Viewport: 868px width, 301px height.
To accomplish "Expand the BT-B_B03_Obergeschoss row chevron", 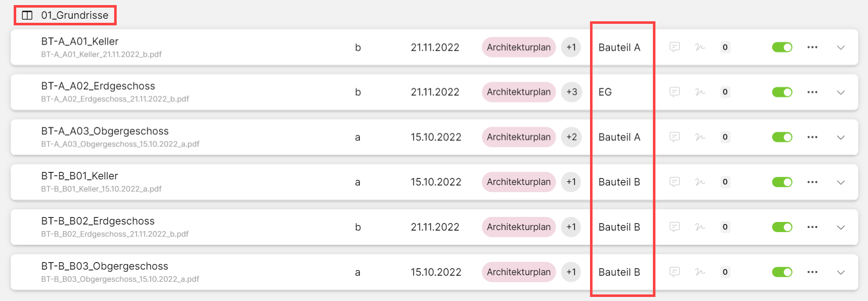I will click(x=841, y=272).
